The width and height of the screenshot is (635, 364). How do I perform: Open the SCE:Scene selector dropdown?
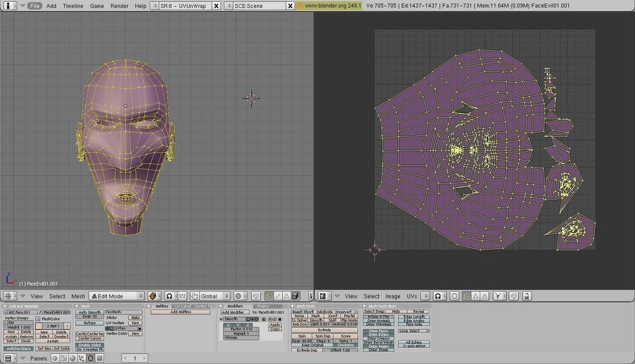coord(229,6)
